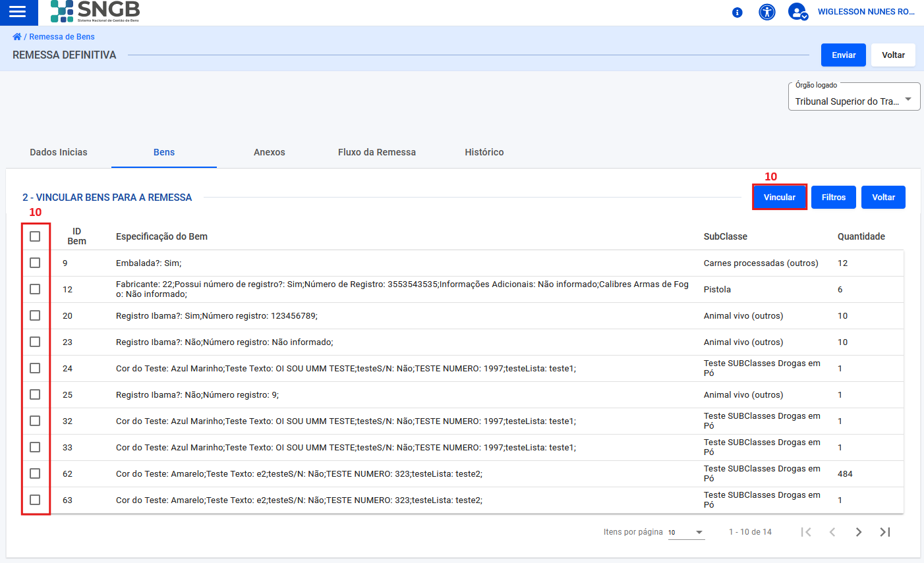924x563 pixels.
Task: Click the Enviar button
Action: pos(844,55)
